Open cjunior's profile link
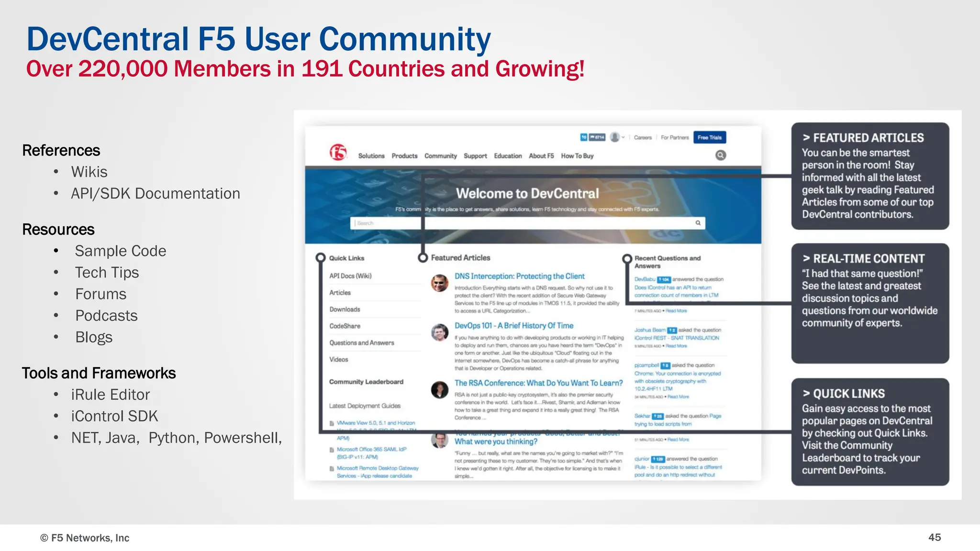This screenshot has width=980, height=551. pyautogui.click(x=642, y=459)
